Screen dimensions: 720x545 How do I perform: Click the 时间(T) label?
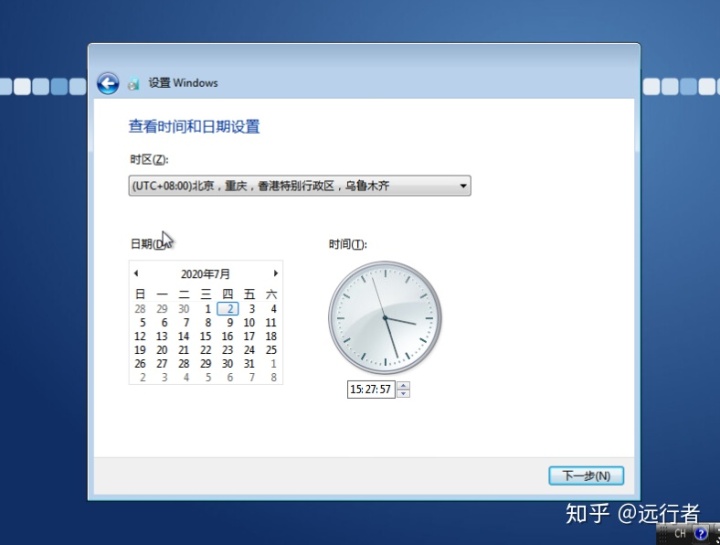pos(348,244)
